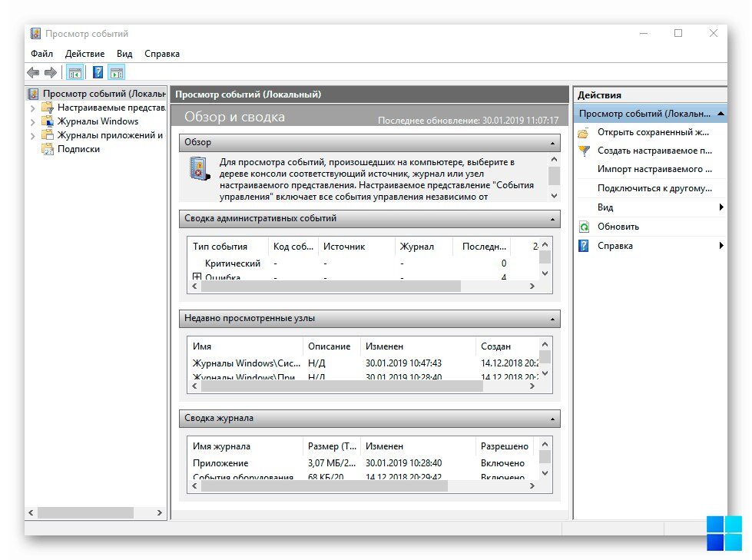
Task: Click the filter funnel icon for custom view
Action: [x=584, y=151]
